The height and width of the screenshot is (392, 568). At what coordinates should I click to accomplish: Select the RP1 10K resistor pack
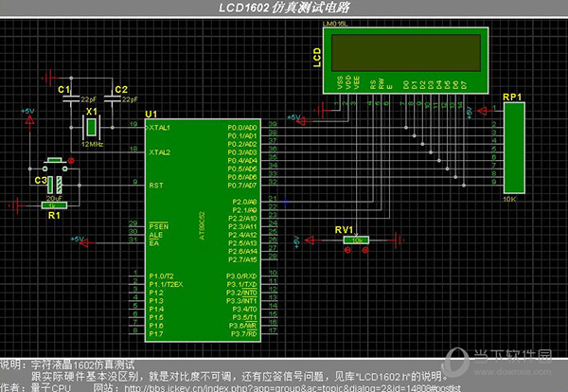point(514,148)
